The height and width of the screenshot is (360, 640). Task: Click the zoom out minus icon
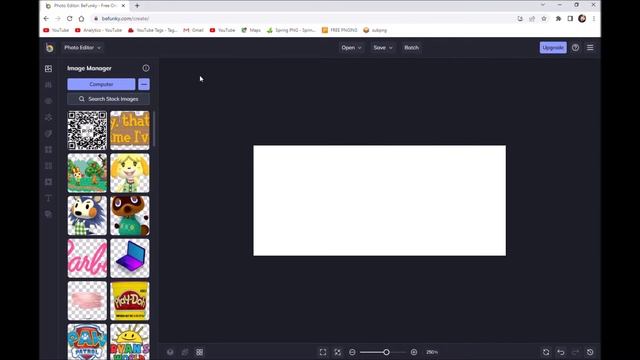point(352,352)
